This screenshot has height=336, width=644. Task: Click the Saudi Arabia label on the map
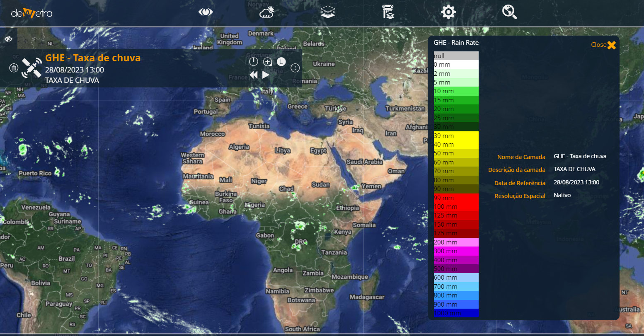click(364, 162)
